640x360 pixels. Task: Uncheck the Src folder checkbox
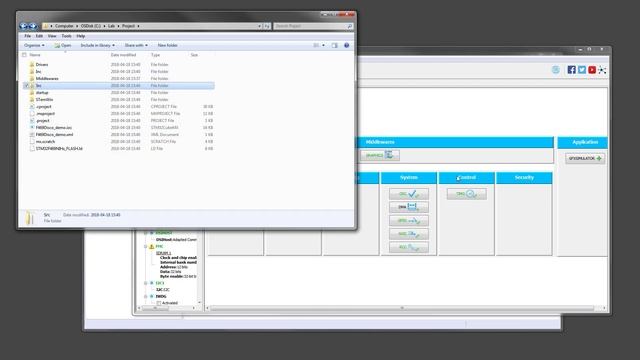(x=26, y=86)
